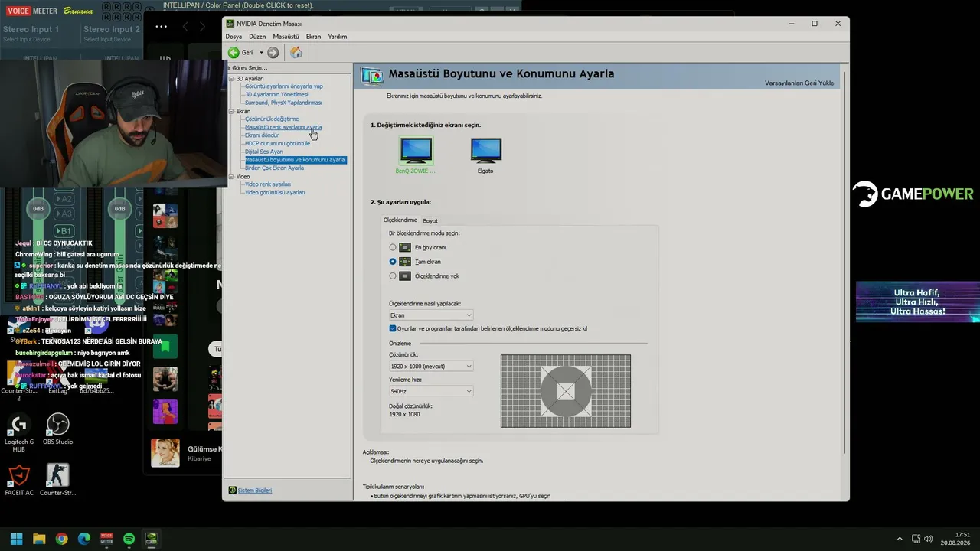Click the scaling preview test pattern
Viewport: 980px width, 551px height.
(x=566, y=391)
